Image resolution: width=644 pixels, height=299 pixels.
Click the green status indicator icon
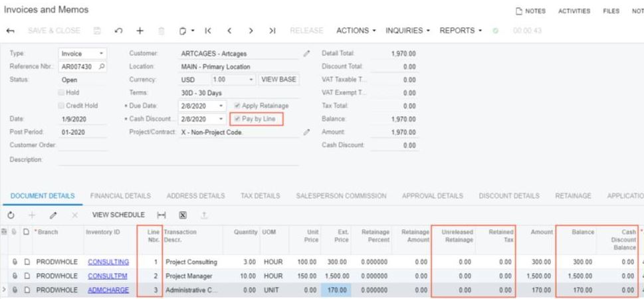coord(496,31)
